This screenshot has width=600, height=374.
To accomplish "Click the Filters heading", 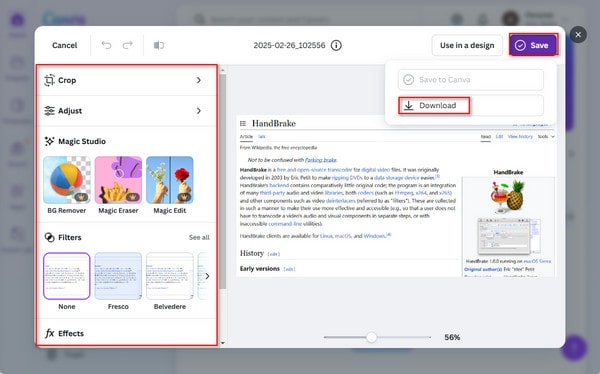I will (x=70, y=237).
